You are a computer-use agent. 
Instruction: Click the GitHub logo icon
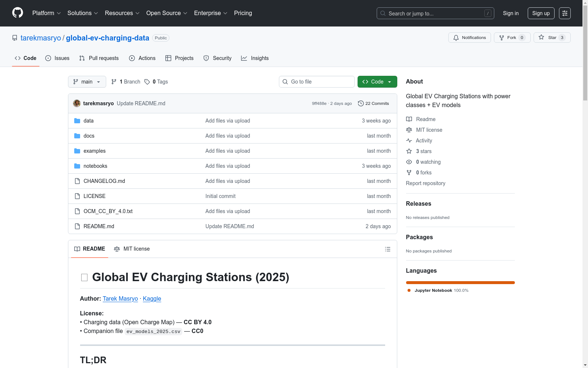click(18, 13)
